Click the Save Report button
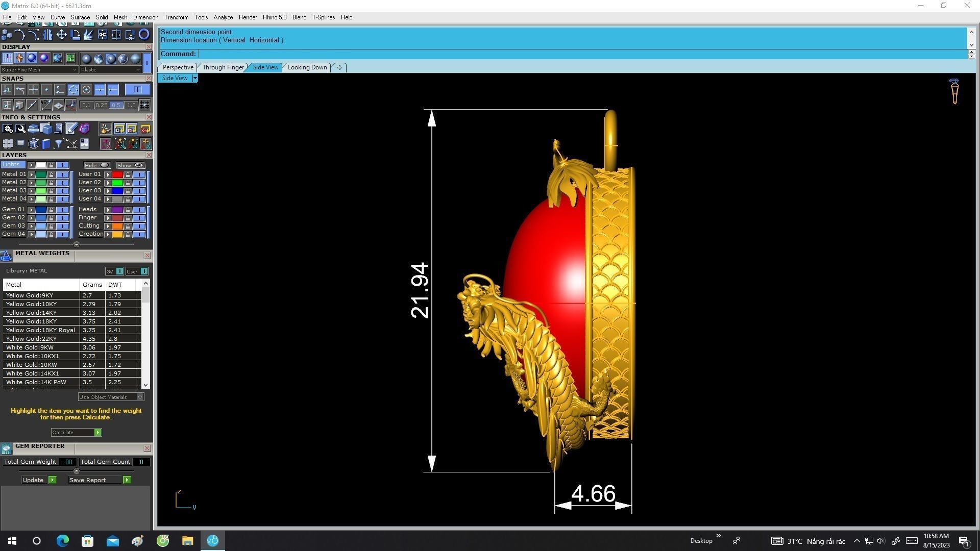980x551 pixels. point(87,480)
